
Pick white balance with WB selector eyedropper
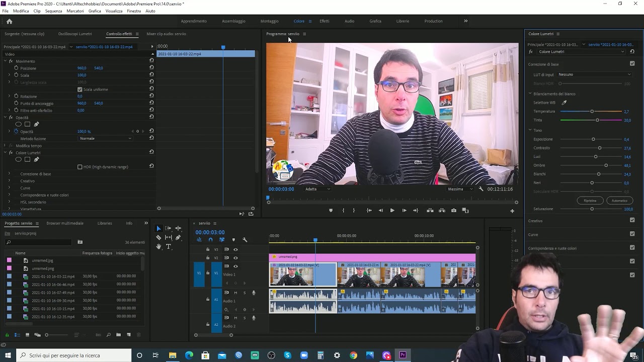pos(564,103)
